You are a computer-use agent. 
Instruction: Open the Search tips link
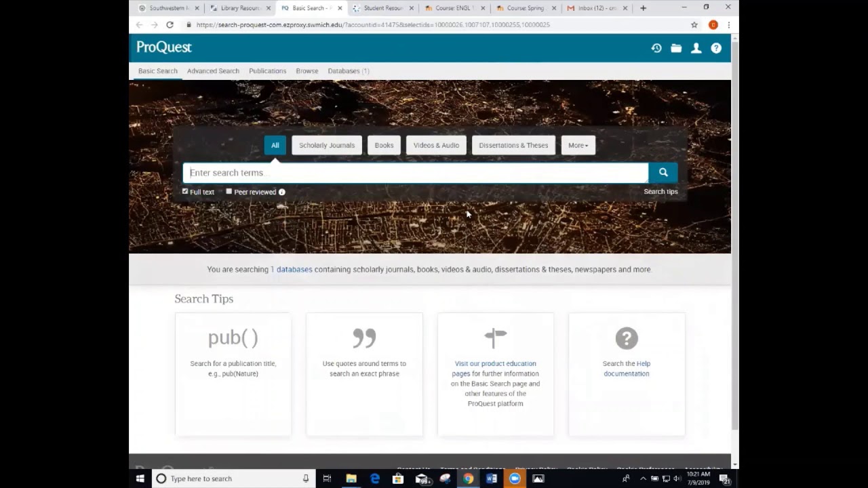pos(660,192)
